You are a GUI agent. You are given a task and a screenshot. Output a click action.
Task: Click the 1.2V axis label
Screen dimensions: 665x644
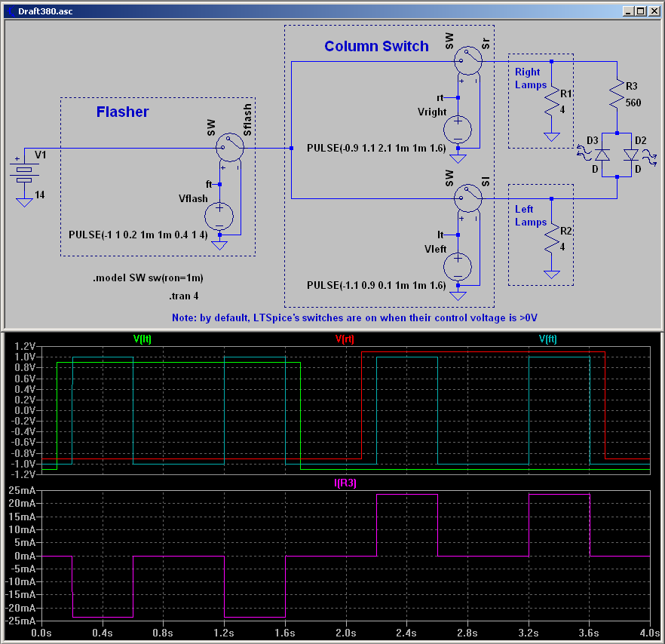click(x=25, y=346)
